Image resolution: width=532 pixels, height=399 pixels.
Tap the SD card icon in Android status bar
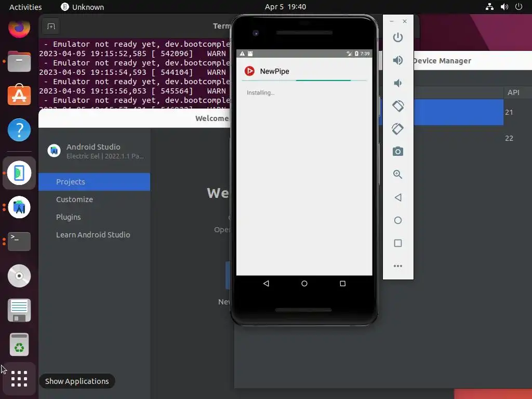pos(250,54)
